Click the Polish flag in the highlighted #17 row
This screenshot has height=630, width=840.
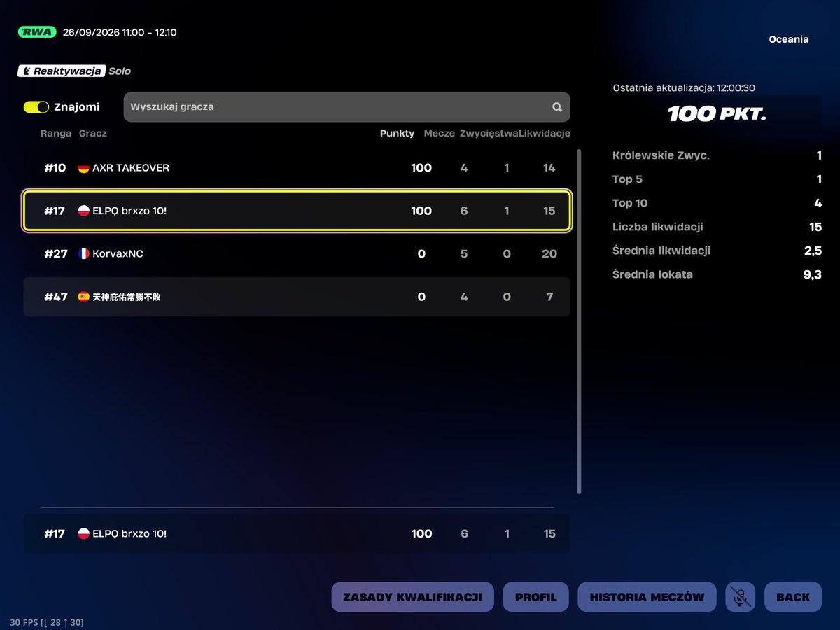83,211
